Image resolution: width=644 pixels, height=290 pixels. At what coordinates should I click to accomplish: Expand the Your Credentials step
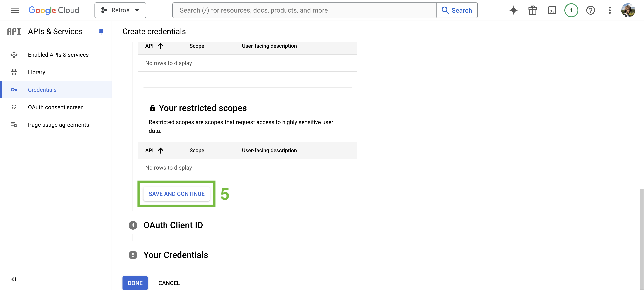(x=175, y=255)
